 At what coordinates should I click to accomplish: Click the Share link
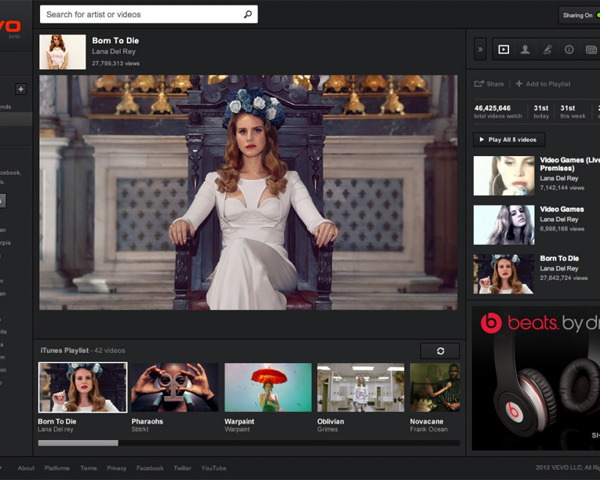[489, 84]
